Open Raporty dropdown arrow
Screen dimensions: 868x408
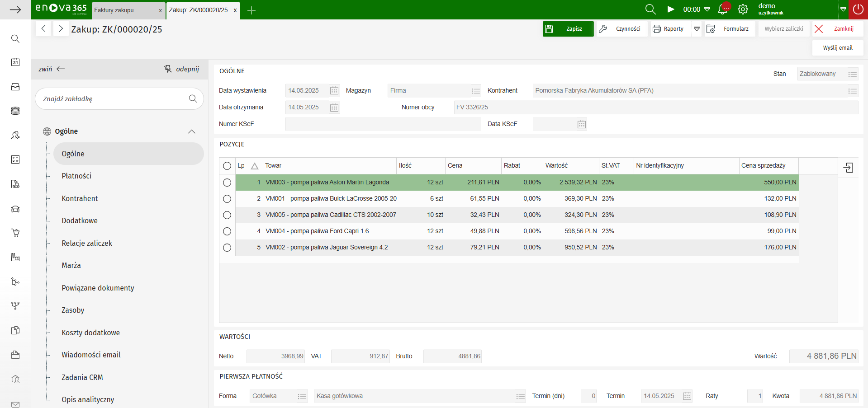click(x=697, y=29)
